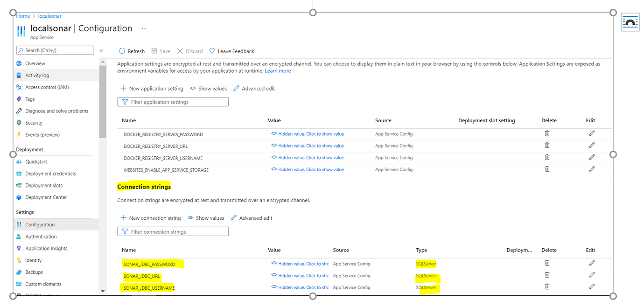This screenshot has width=644, height=307.
Task: Reveal hidden value of WEBSITES_ENABLE_APP_SERVICE_STORAGE
Action: coord(308,170)
